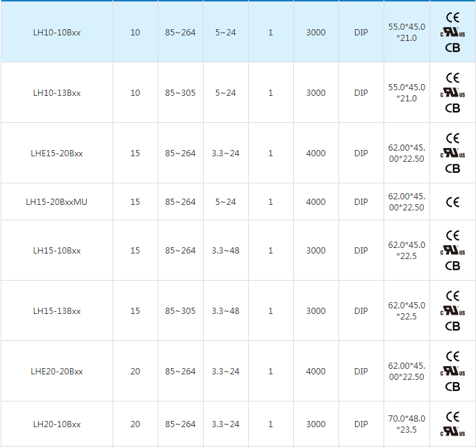Open the LH15-13Bxx product link
476x448 pixels.
pyautogui.click(x=57, y=311)
